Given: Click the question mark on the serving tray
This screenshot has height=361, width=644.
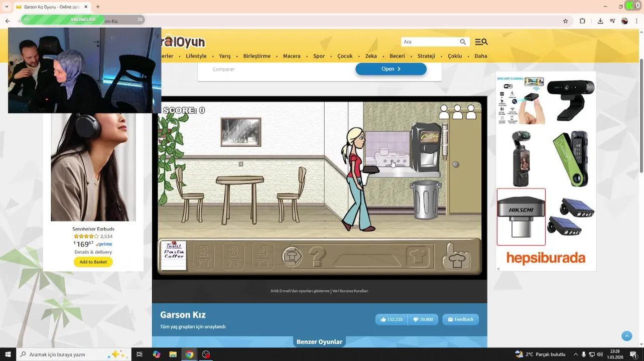Looking at the screenshot, I should coord(317,257).
